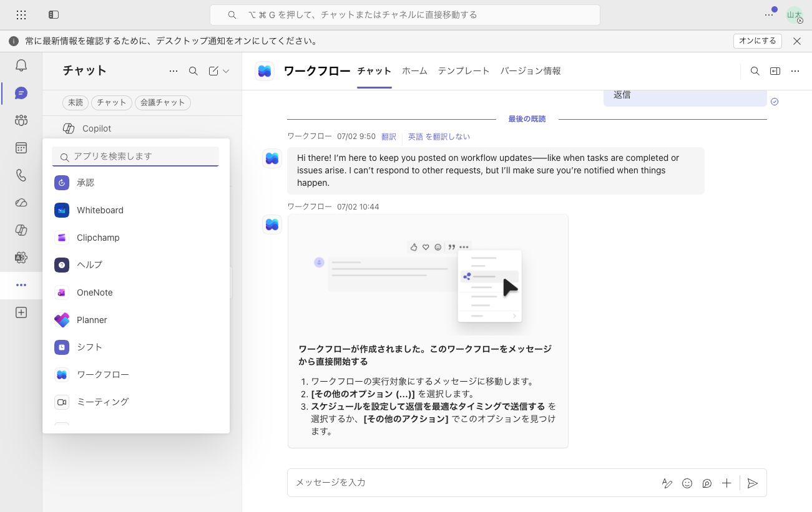Image resolution: width=812 pixels, height=512 pixels.
Task: Open chat list more options ellipsis
Action: [174, 71]
